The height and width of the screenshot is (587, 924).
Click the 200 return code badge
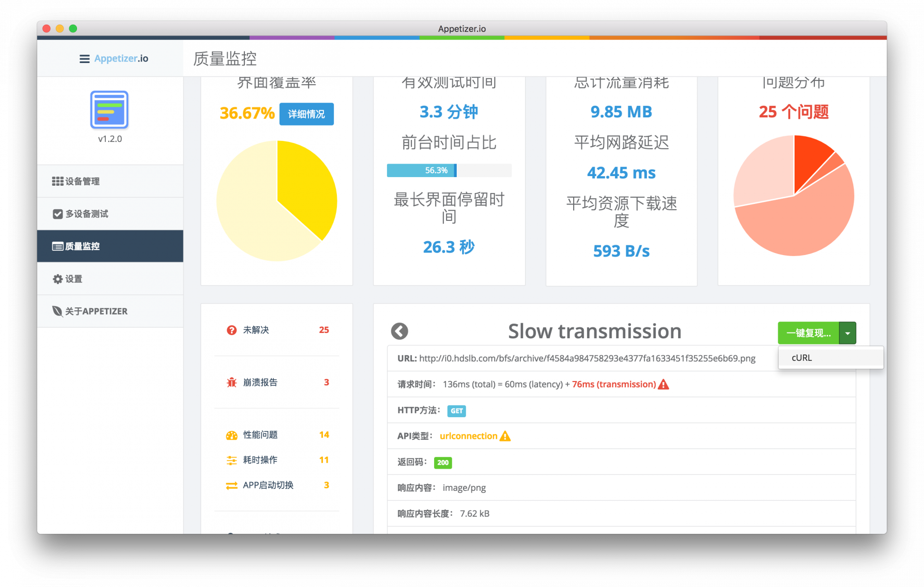pyautogui.click(x=443, y=463)
